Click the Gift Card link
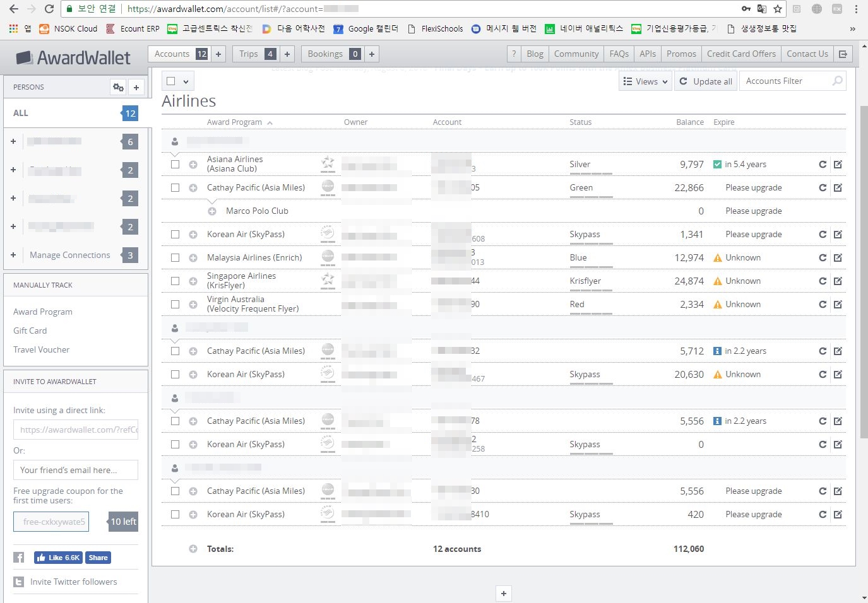Image resolution: width=868 pixels, height=603 pixels. (30, 331)
